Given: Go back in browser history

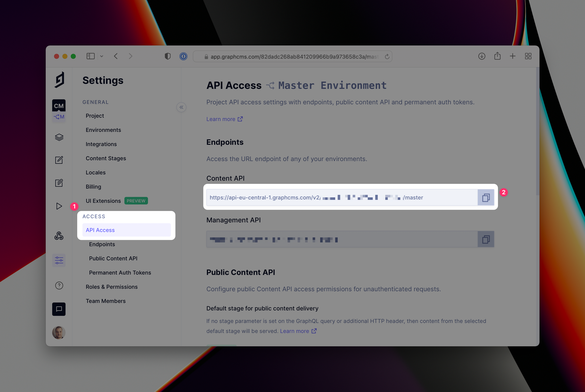Looking at the screenshot, I should click(116, 56).
